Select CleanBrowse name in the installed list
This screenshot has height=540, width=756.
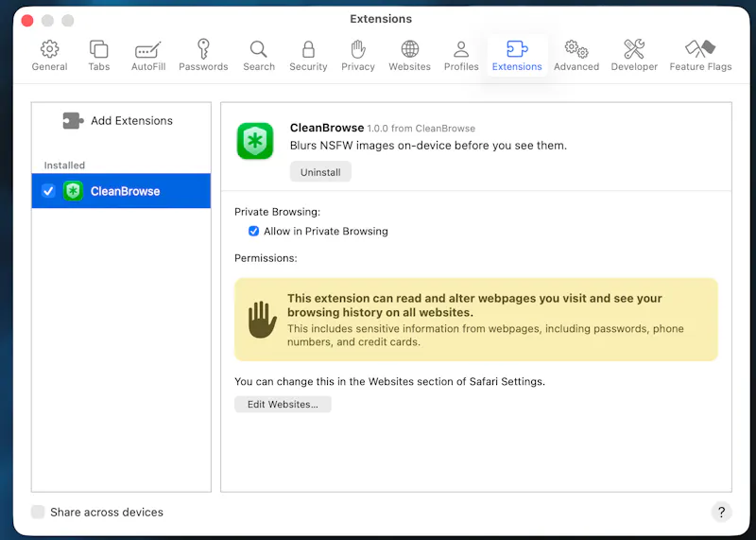(126, 191)
